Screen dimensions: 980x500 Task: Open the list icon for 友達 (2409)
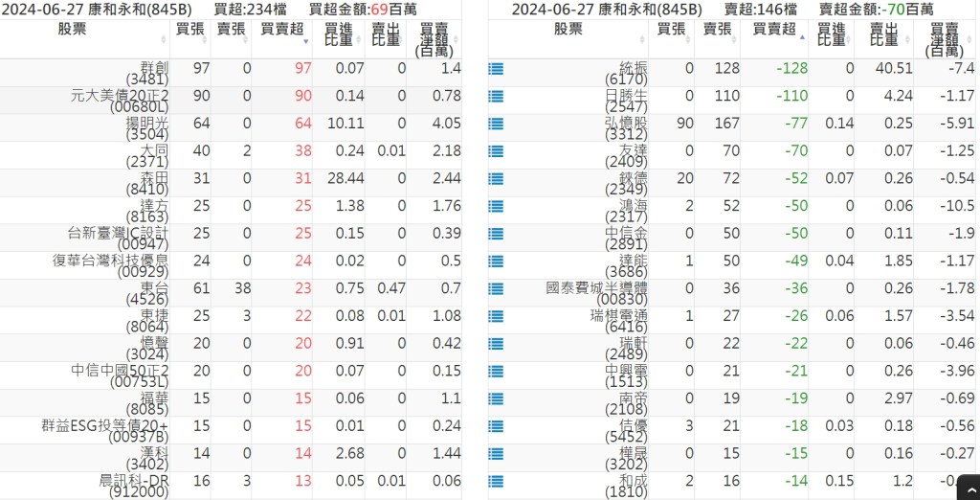496,151
